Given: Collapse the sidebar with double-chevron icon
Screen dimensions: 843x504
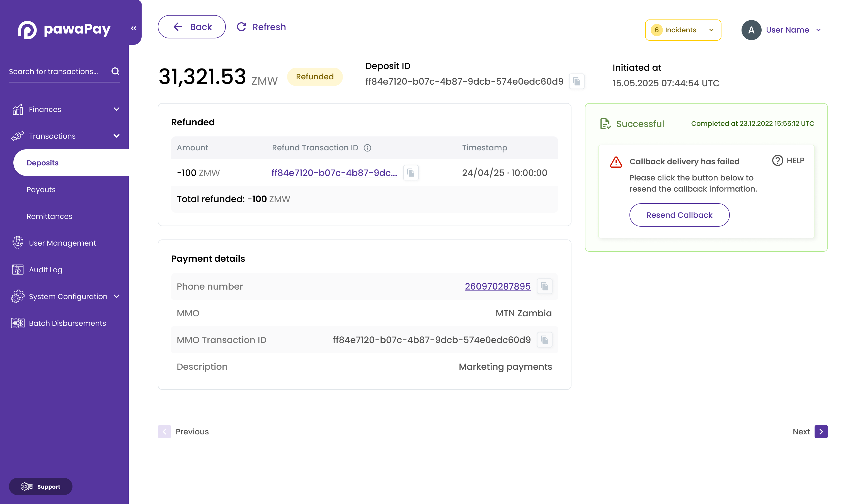Looking at the screenshot, I should (134, 28).
